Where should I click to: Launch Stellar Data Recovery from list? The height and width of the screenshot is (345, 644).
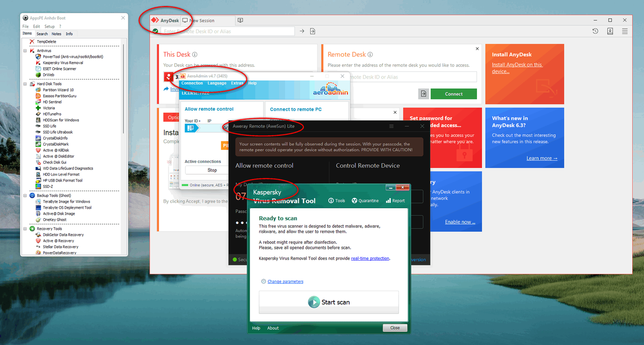[x=60, y=247]
